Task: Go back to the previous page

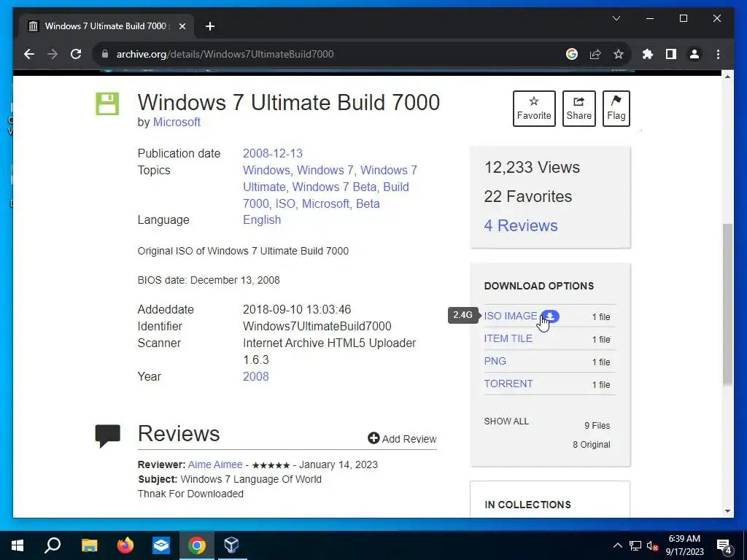Action: point(29,54)
